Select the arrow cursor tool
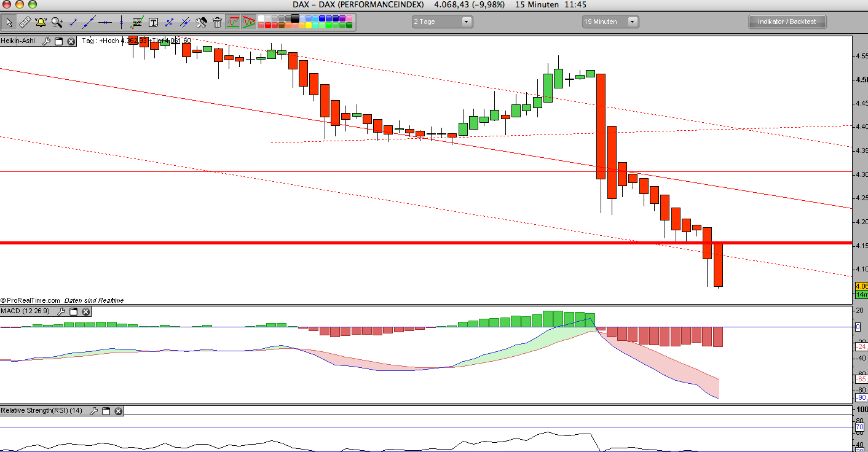This screenshot has height=452, width=868. 9,23
